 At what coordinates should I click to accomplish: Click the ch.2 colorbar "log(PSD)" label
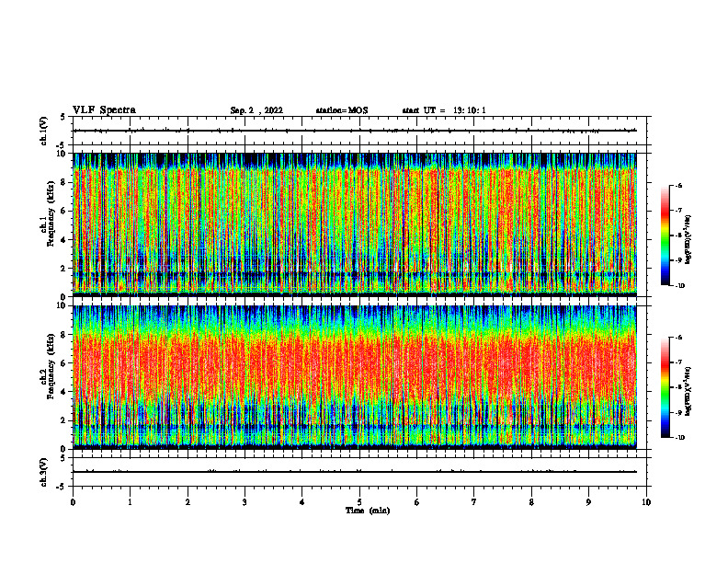[688, 390]
